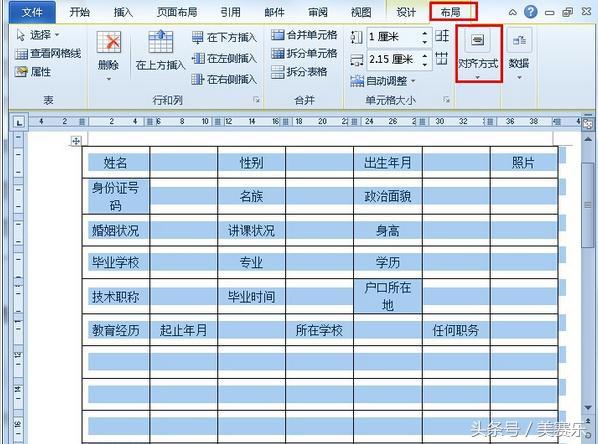Viewport: 598px width, 444px height.
Task: Open the 数据 data dropdown
Action: point(519,53)
